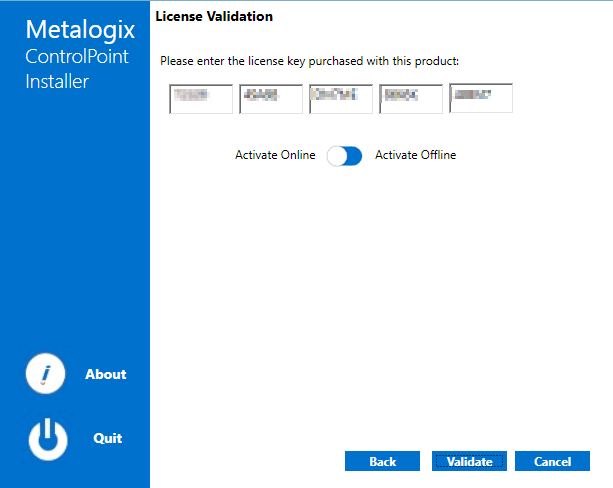Click the license key instruction text
Viewport: 613px width, 488px height.
pos(309,61)
